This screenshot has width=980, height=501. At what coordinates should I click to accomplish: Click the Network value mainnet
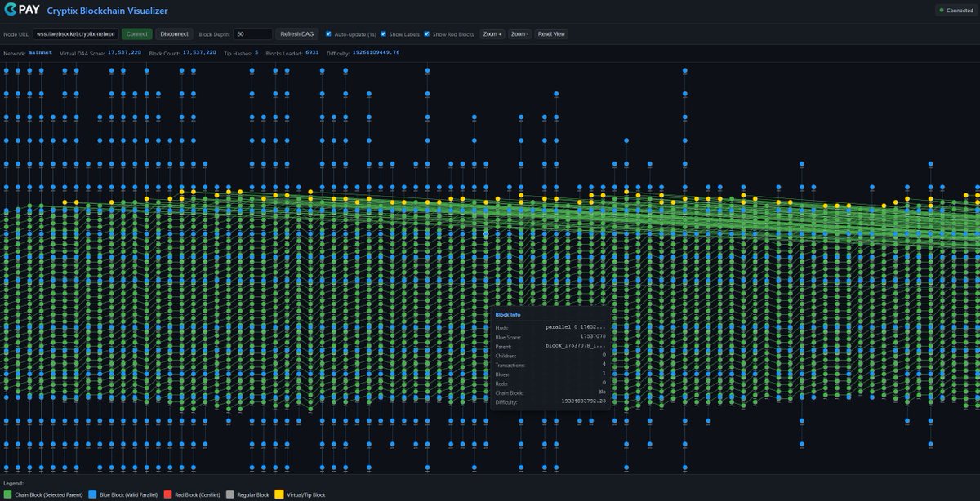pyautogui.click(x=40, y=52)
